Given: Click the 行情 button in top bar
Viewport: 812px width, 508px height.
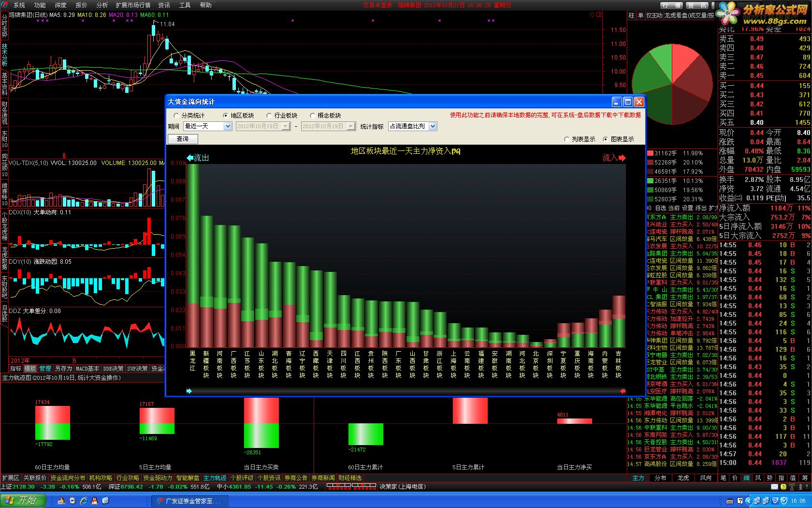Looking at the screenshot, I should point(672,5).
